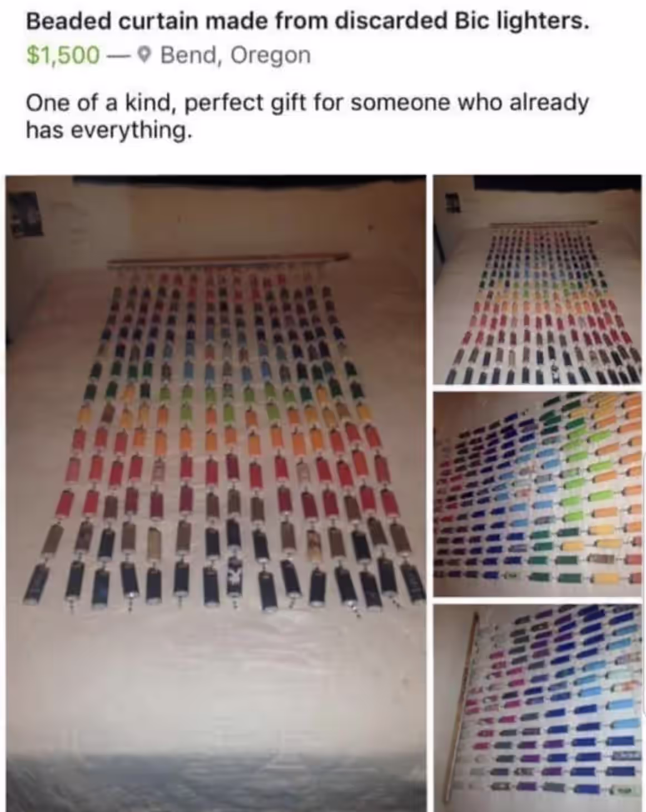Click the location pin icon
646x812 pixels.
[x=144, y=55]
